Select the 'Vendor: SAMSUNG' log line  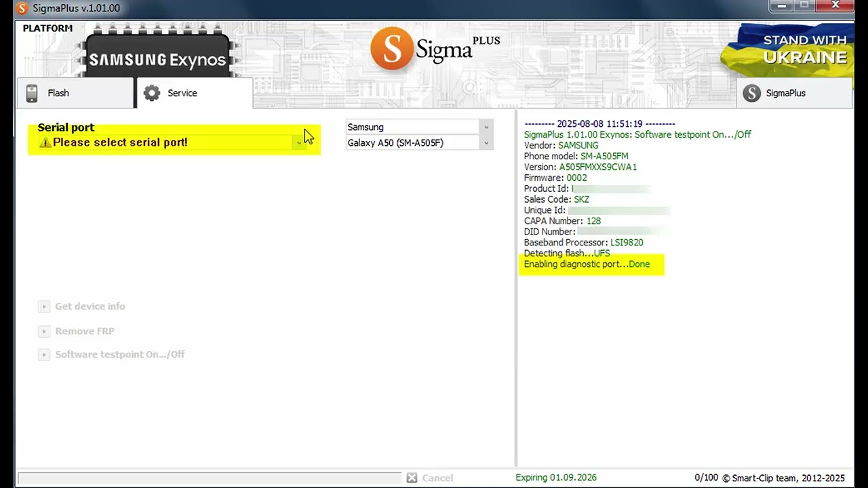[561, 145]
